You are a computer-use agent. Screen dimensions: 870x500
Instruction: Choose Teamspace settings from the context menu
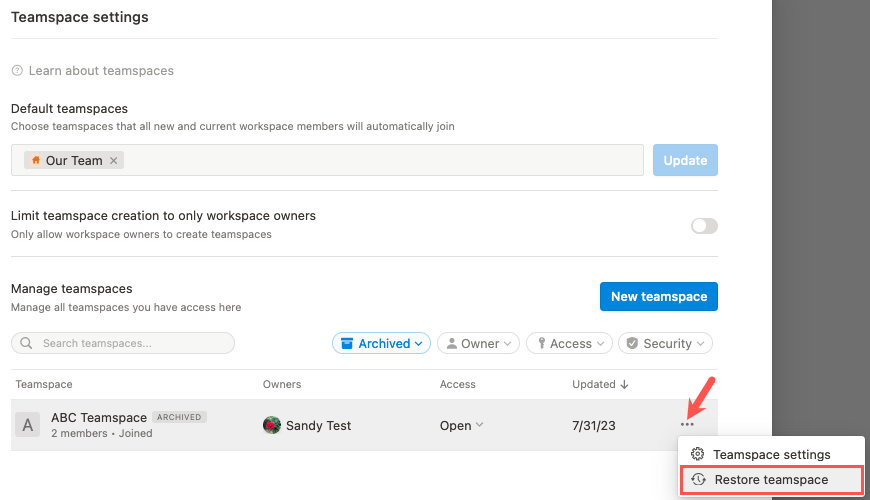771,454
